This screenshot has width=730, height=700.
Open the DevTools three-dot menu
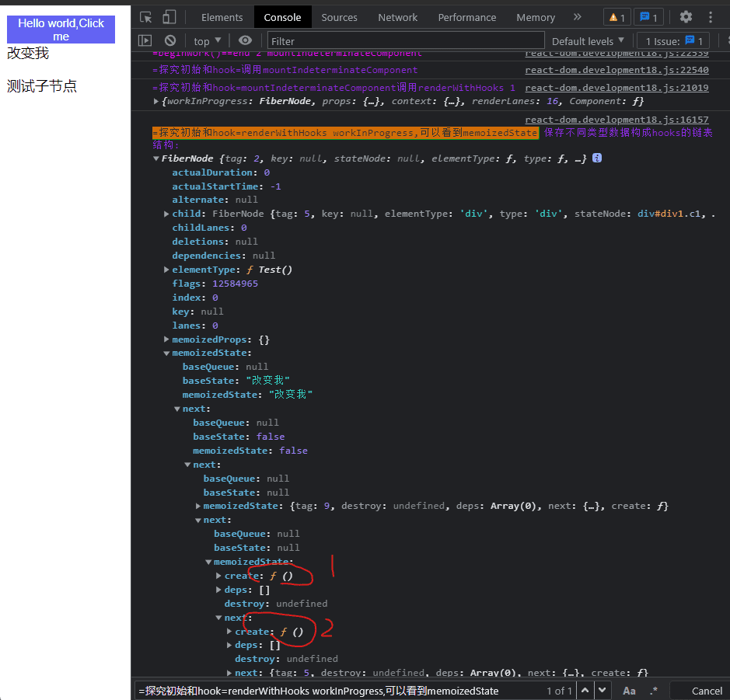711,17
